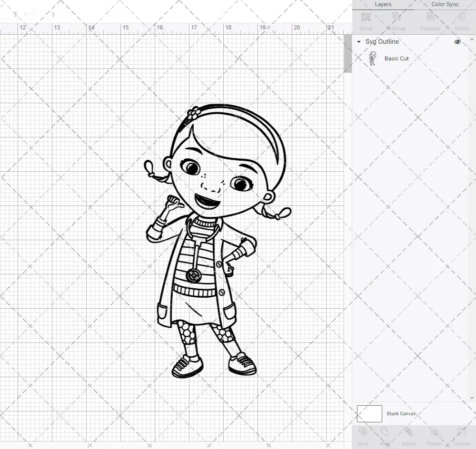Select the girl outline drawing on canvas
The width and height of the screenshot is (476, 449).
click(x=218, y=241)
